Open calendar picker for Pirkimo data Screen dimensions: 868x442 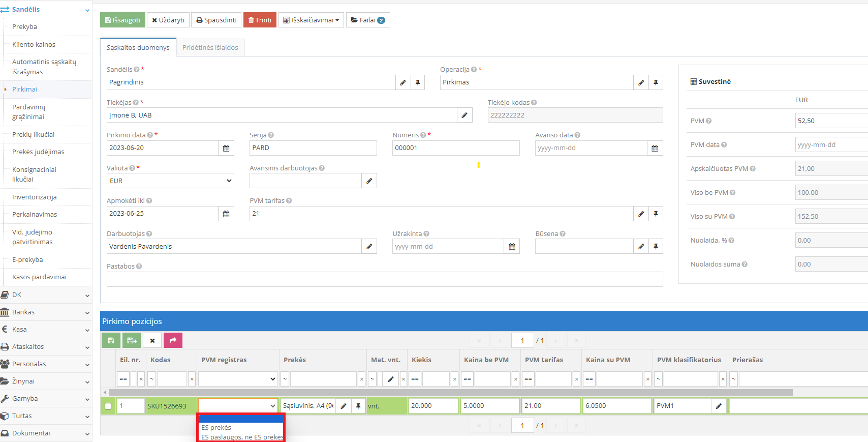tap(226, 148)
